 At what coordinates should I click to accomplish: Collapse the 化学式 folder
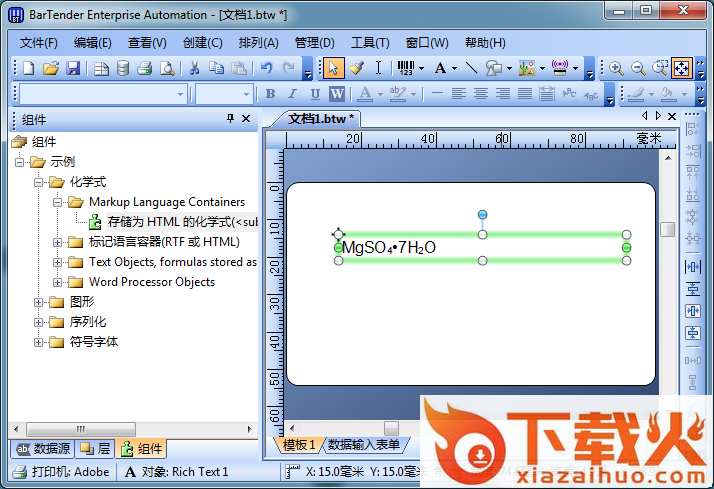coord(39,182)
